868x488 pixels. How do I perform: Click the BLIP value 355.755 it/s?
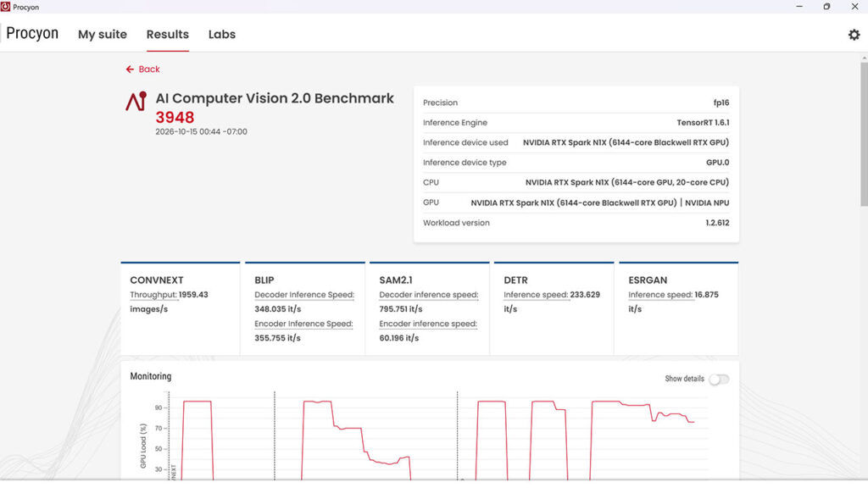[x=278, y=338]
